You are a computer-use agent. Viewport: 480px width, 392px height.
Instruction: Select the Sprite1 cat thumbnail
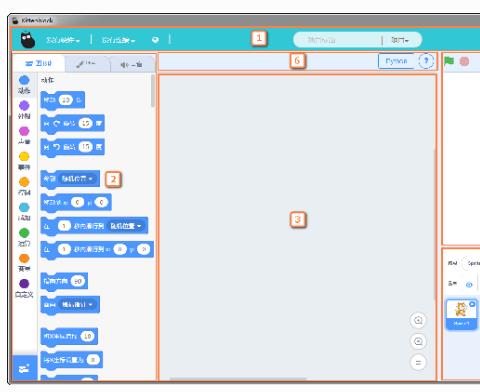(x=461, y=315)
